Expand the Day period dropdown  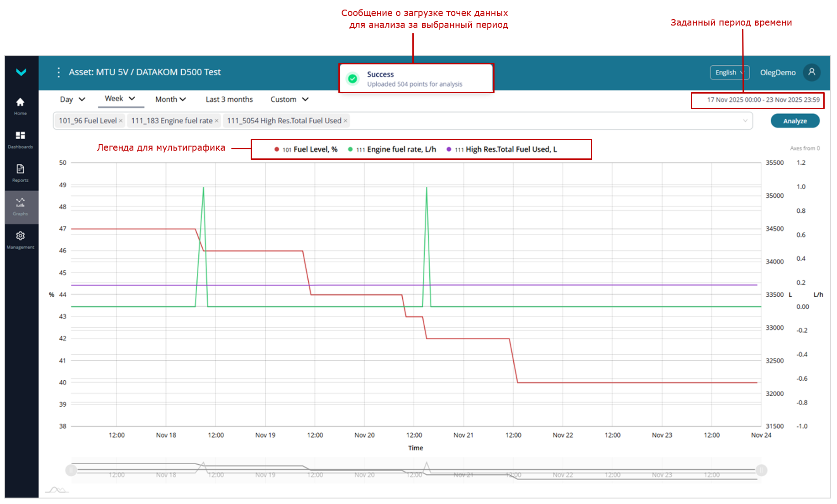pos(73,100)
